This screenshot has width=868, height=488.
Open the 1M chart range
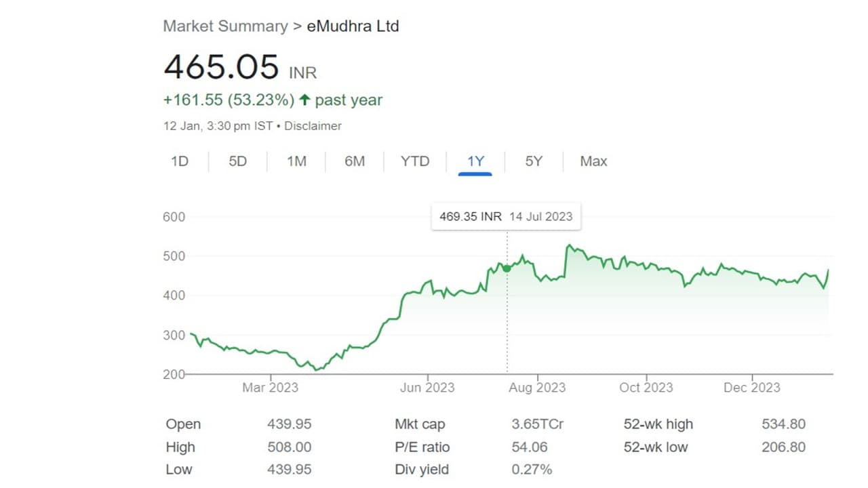click(x=296, y=161)
